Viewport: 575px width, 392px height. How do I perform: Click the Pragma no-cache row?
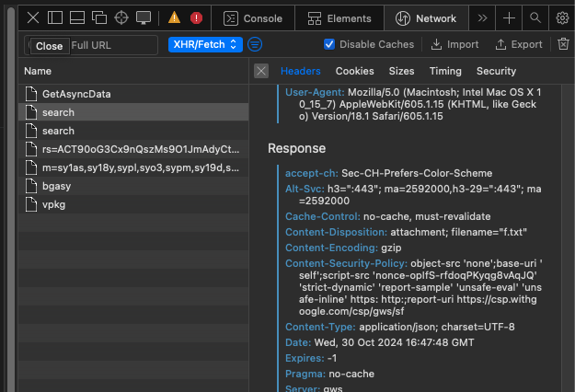329,374
